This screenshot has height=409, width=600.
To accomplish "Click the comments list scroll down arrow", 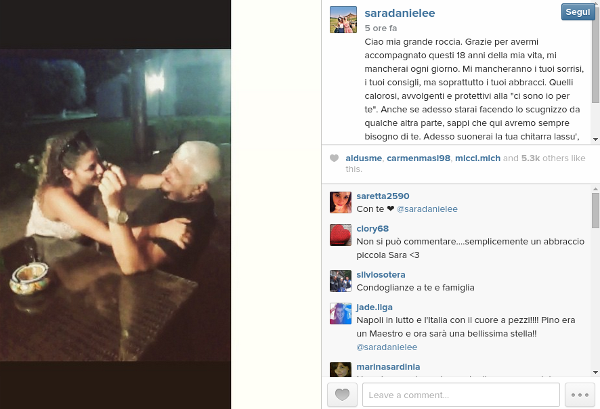I will (595, 372).
